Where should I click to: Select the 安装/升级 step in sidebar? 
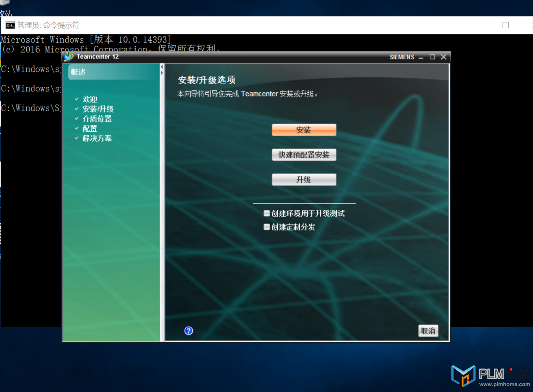98,109
